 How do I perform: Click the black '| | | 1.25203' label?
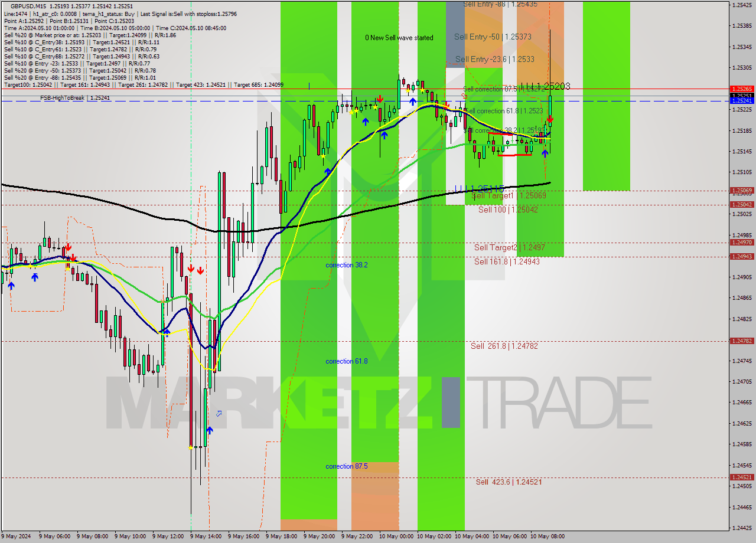point(545,86)
